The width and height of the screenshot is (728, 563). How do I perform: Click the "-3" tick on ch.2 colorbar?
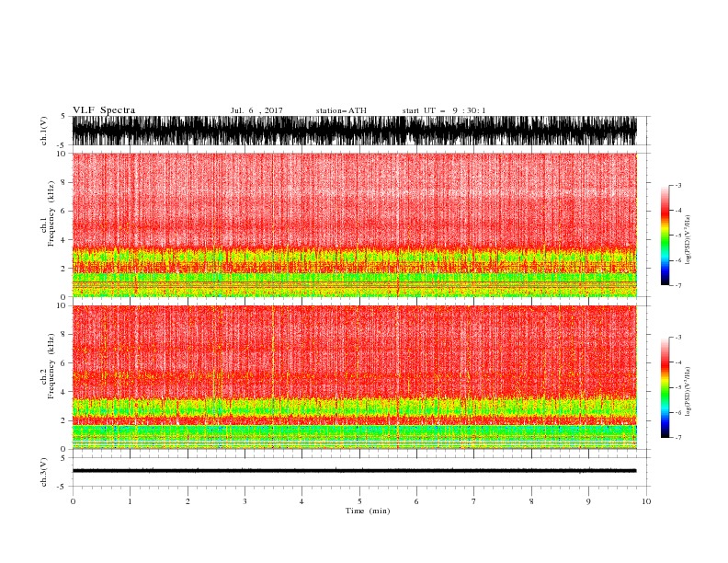click(x=677, y=338)
